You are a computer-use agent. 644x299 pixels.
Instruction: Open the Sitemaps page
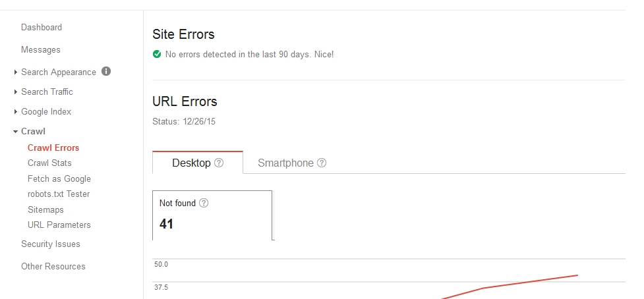tap(45, 209)
